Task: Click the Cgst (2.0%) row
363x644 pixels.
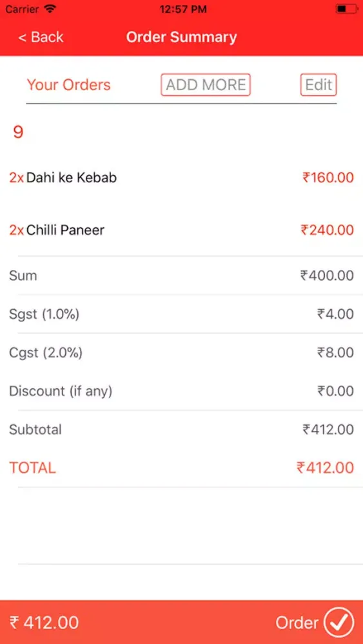Action: (x=181, y=352)
